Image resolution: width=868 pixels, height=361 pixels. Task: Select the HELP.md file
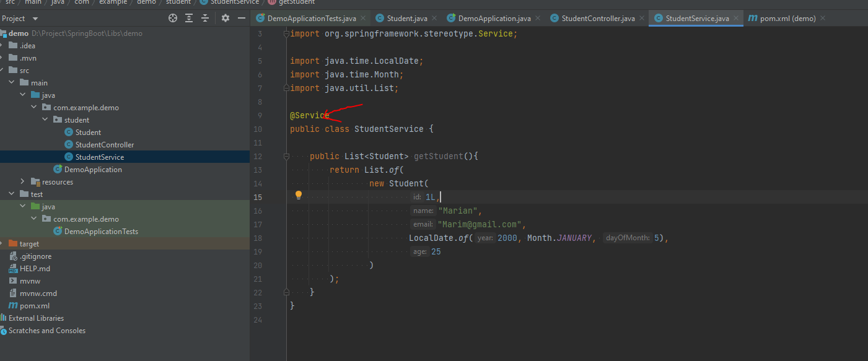pyautogui.click(x=35, y=269)
